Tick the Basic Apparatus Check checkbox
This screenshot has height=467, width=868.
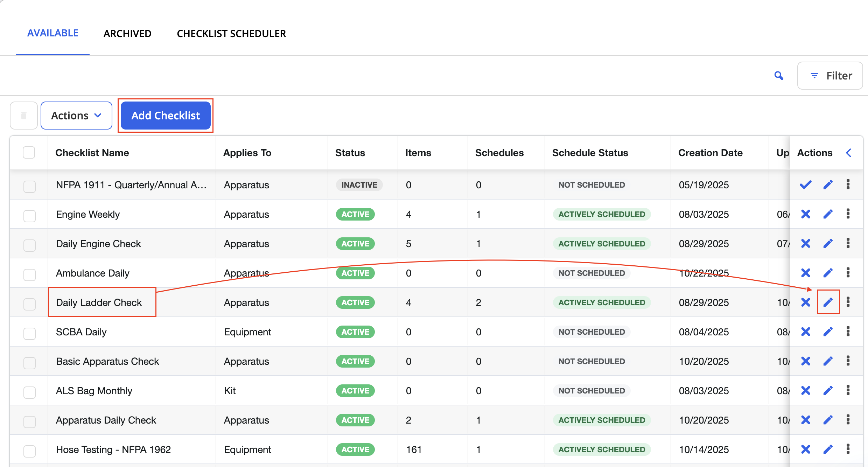29,362
